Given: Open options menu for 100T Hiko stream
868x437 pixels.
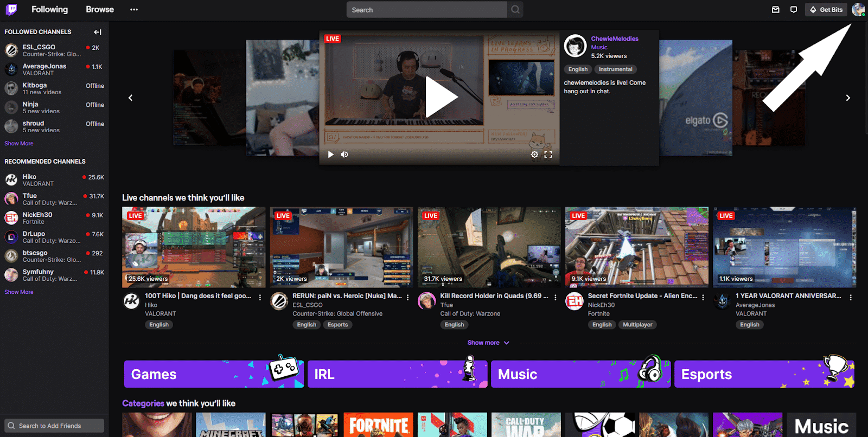Looking at the screenshot, I should pos(260,298).
